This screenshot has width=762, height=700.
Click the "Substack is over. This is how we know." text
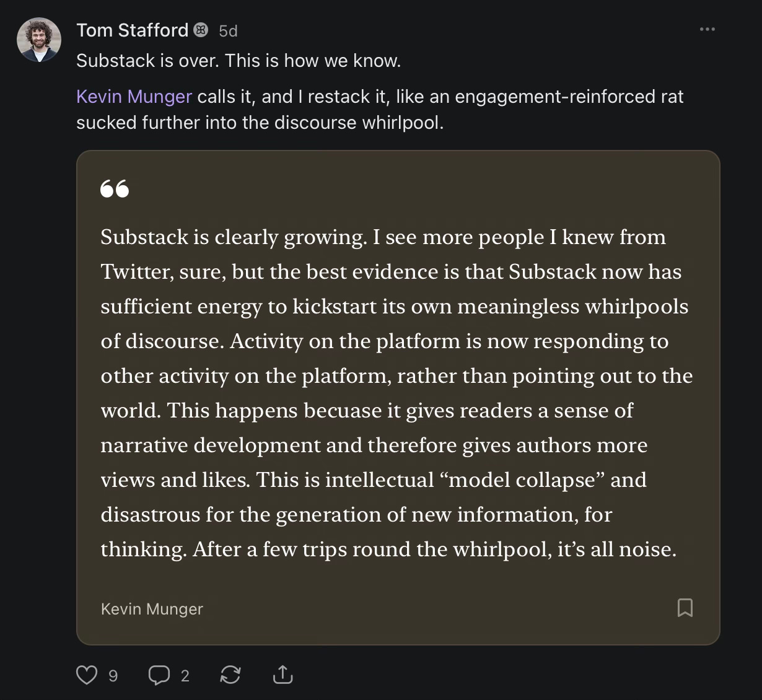(239, 61)
